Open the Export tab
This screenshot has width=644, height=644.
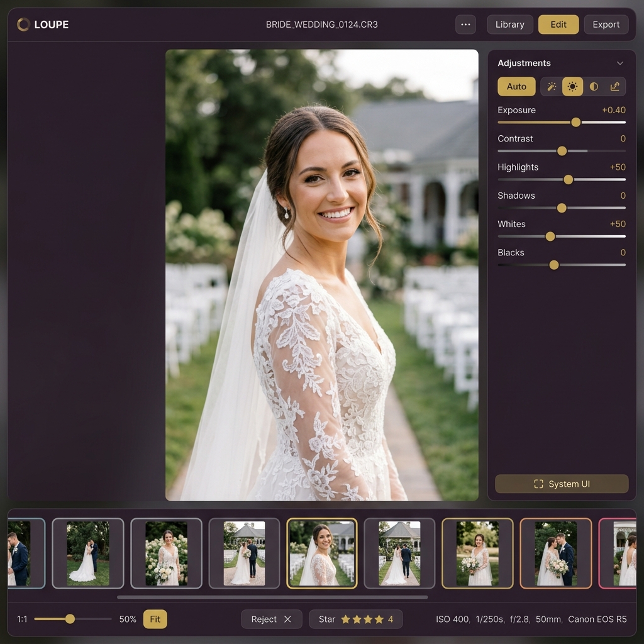point(606,25)
